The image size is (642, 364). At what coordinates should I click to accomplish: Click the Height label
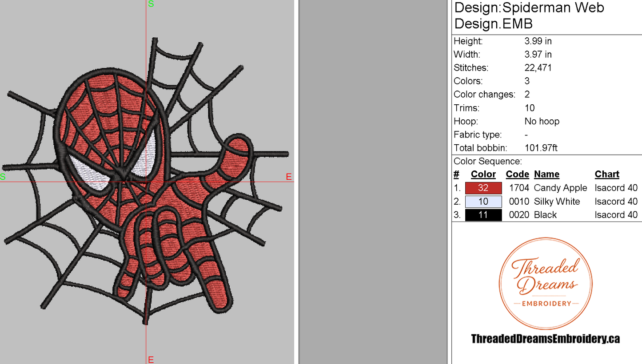click(x=468, y=41)
